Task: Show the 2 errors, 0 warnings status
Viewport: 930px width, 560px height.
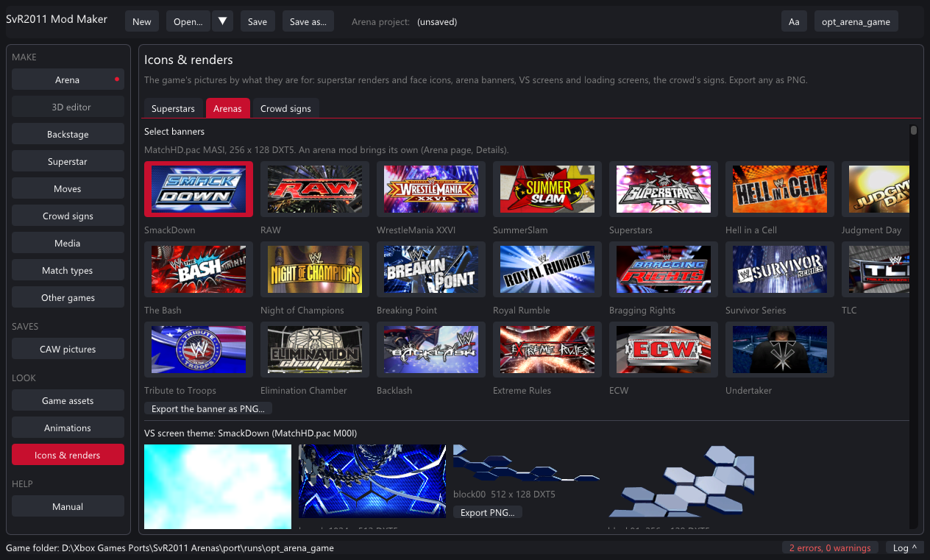Action: (830, 547)
